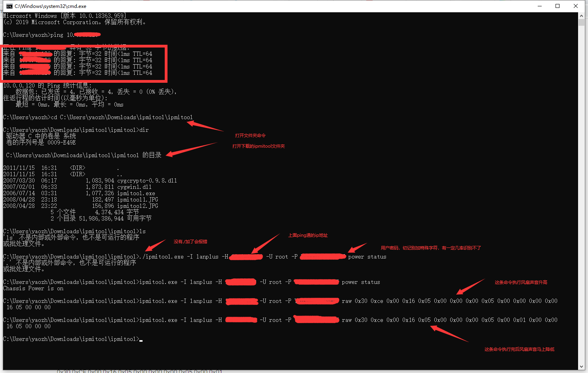
Task: Click the annotation about fan noise rising
Action: (x=520, y=282)
